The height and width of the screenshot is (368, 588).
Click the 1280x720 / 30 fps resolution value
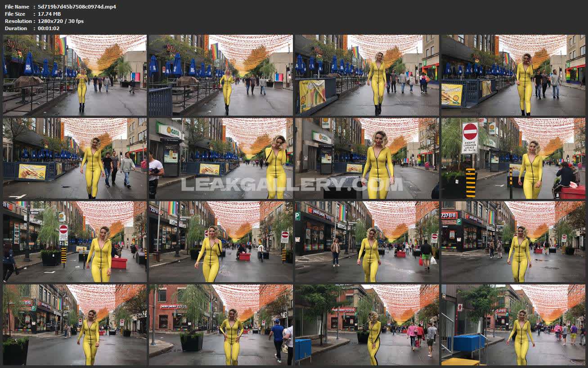61,21
